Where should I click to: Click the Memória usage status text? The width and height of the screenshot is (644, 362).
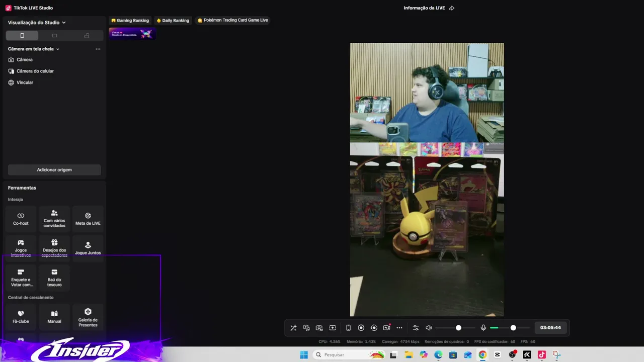361,342
